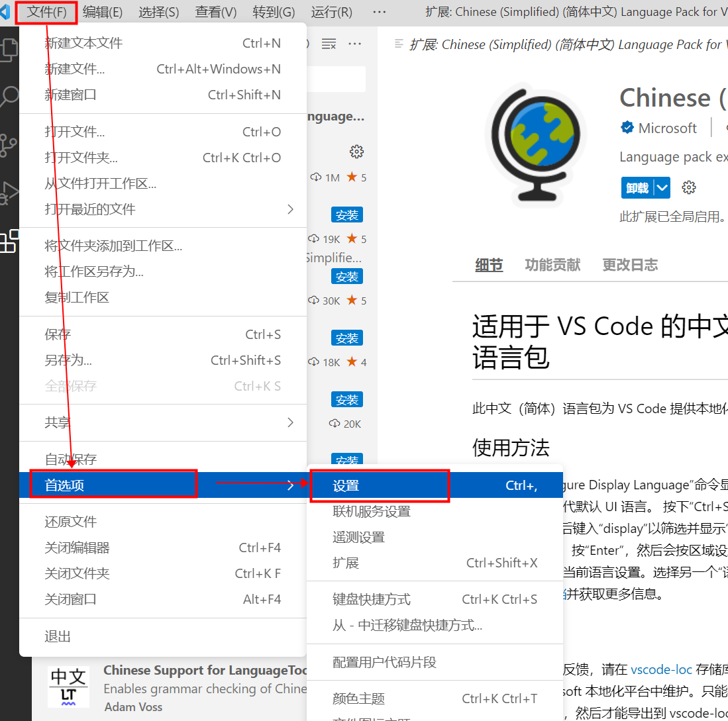Open the 运行(R) menu
This screenshot has height=721, width=728.
pos(331,12)
